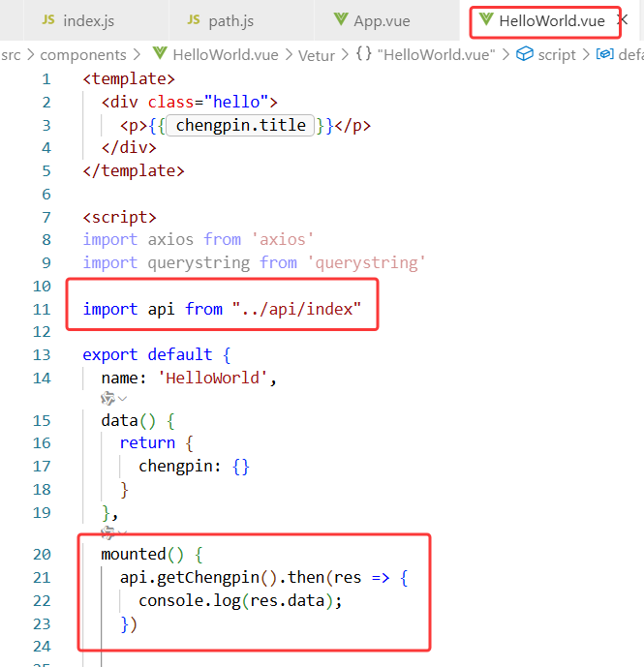The width and height of the screenshot is (644, 667).
Task: Click console.log(res.data) statement
Action: [240, 601]
